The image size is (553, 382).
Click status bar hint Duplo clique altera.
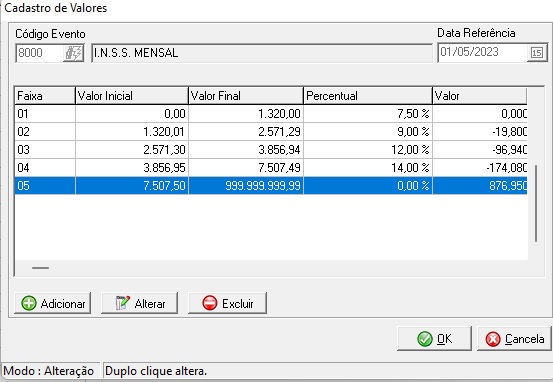click(156, 371)
